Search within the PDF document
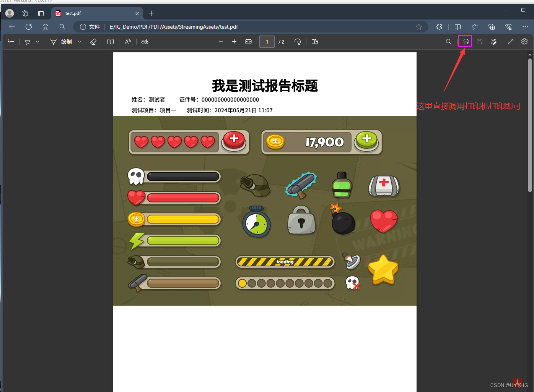The width and height of the screenshot is (534, 392). 449,42
